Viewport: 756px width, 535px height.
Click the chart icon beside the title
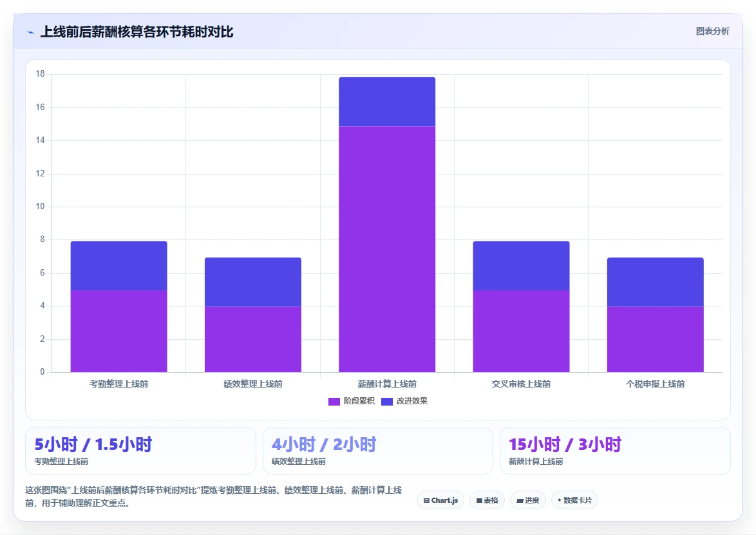31,32
